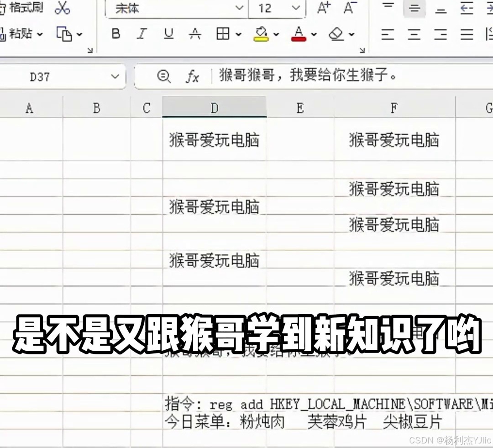Select column C header

pos(147,108)
